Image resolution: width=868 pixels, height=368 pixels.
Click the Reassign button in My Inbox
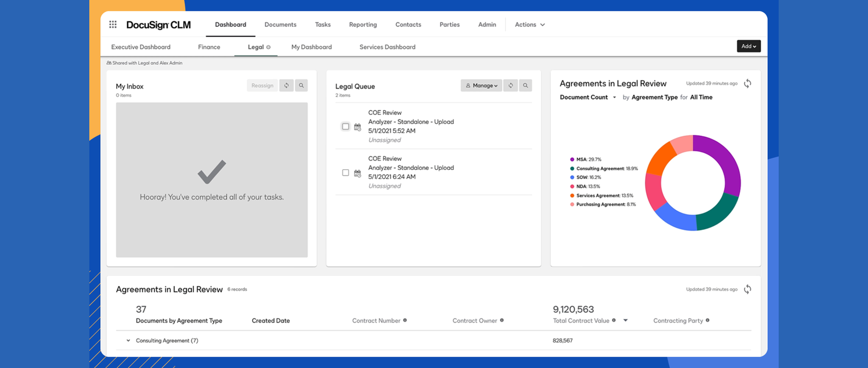click(262, 85)
